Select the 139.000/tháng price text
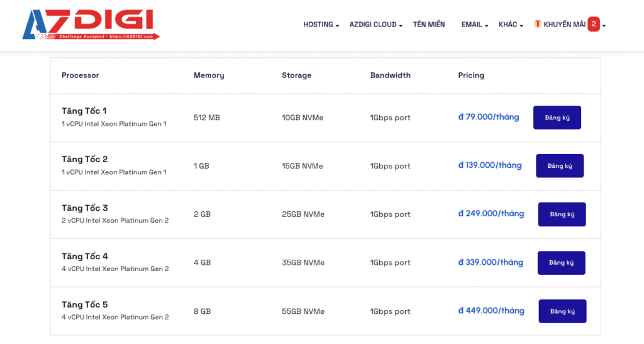This screenshot has width=644, height=344. pos(490,165)
